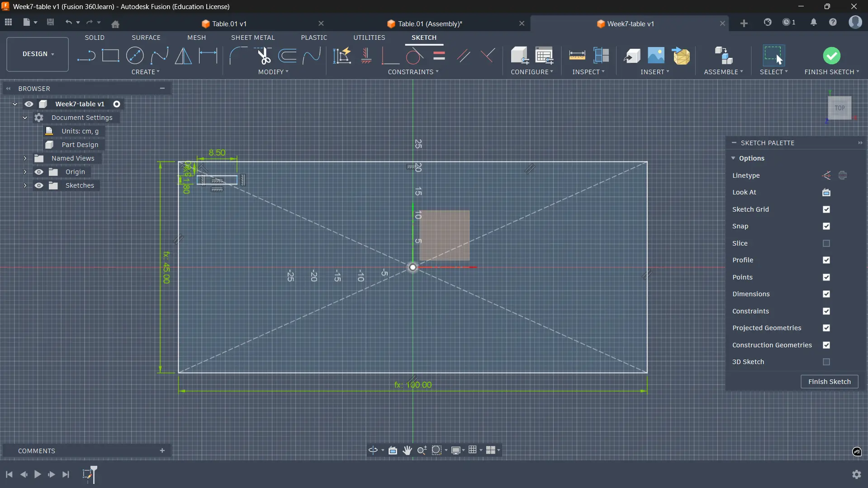Screen dimensions: 868x488
Task: Apply the Perpendicular constraint
Action: coord(488,56)
